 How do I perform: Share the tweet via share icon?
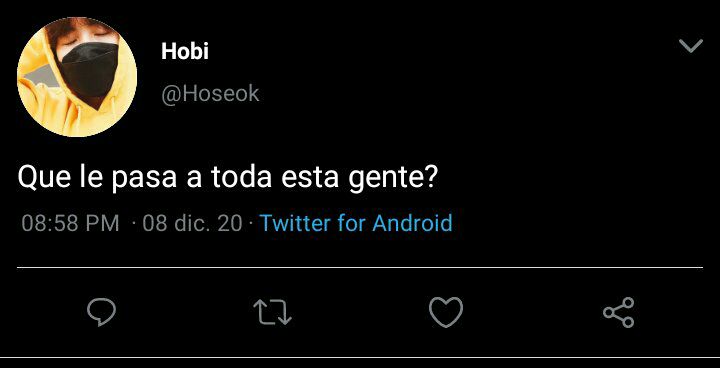coord(619,312)
